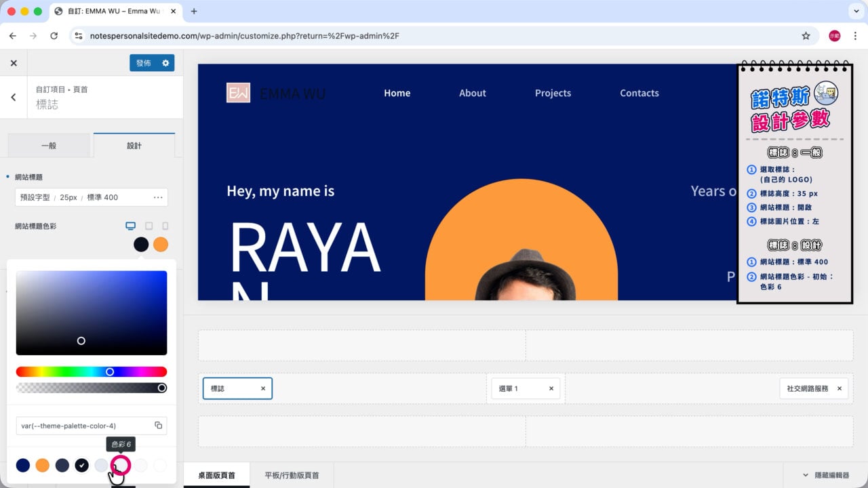
Task: Collapse editor with 隱藏編輯器 chevron
Action: coord(806,475)
